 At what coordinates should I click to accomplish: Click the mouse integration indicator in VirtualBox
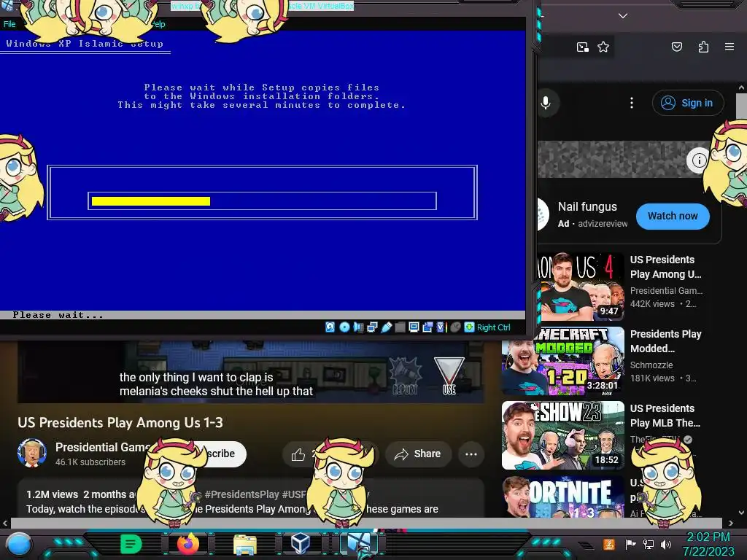click(455, 327)
